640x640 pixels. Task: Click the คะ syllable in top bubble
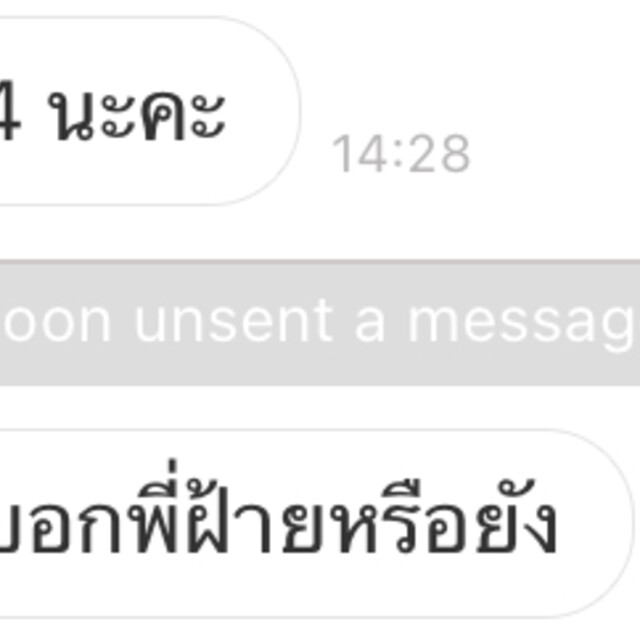click(183, 116)
